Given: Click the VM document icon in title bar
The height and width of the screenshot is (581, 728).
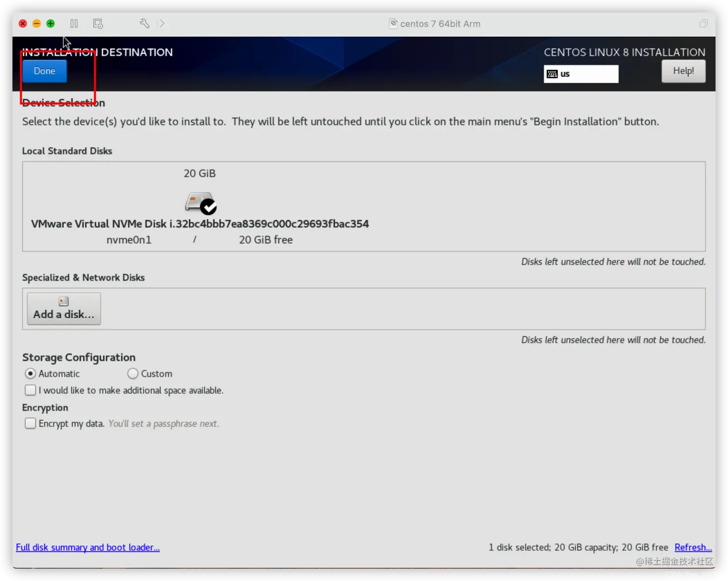Looking at the screenshot, I should click(393, 24).
